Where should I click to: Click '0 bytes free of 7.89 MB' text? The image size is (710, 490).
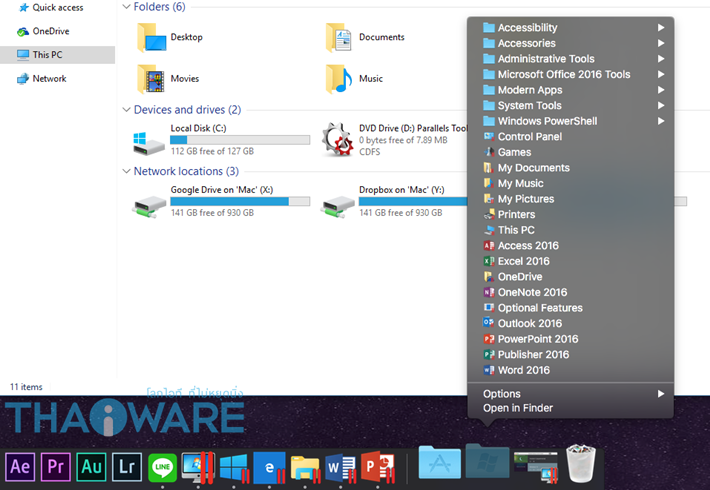click(x=403, y=140)
